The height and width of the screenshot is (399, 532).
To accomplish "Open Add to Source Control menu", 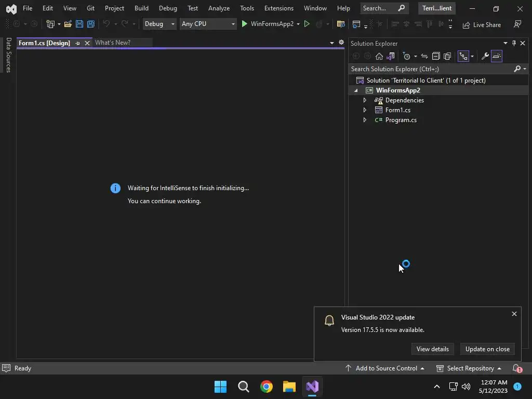I will tap(385, 368).
